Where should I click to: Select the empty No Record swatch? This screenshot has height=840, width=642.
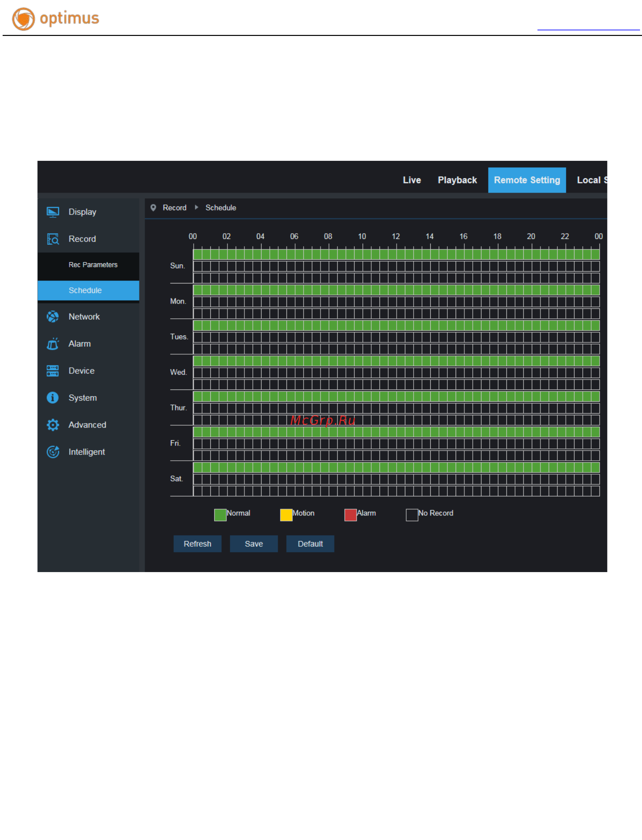pos(412,515)
